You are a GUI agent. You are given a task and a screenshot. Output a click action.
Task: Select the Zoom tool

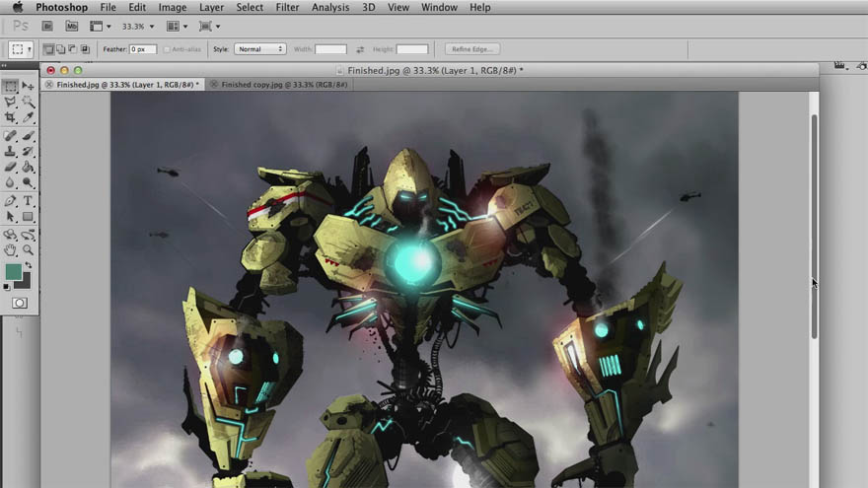click(28, 250)
